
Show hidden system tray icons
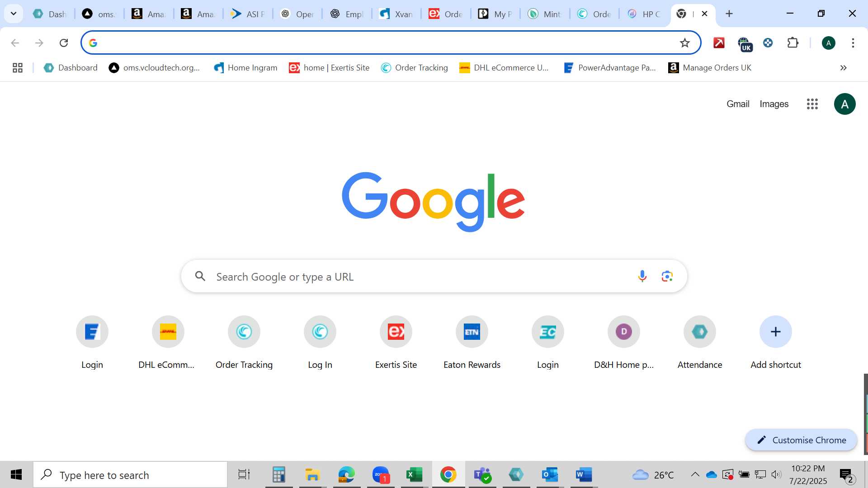pyautogui.click(x=695, y=474)
